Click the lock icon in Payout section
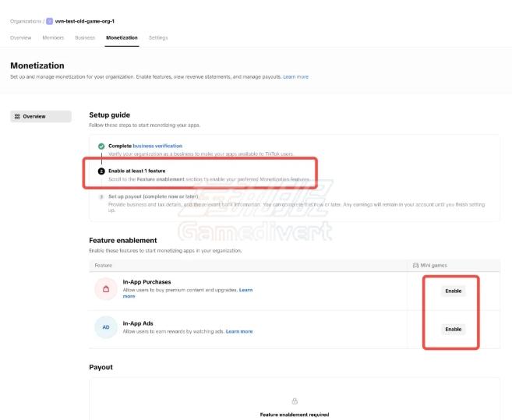This screenshot has width=512, height=420. pyautogui.click(x=295, y=401)
